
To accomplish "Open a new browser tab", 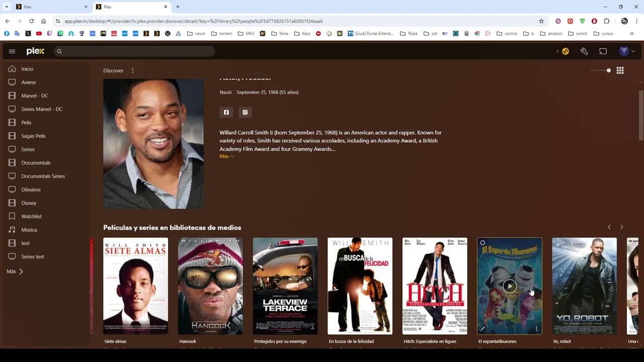I will [x=178, y=7].
